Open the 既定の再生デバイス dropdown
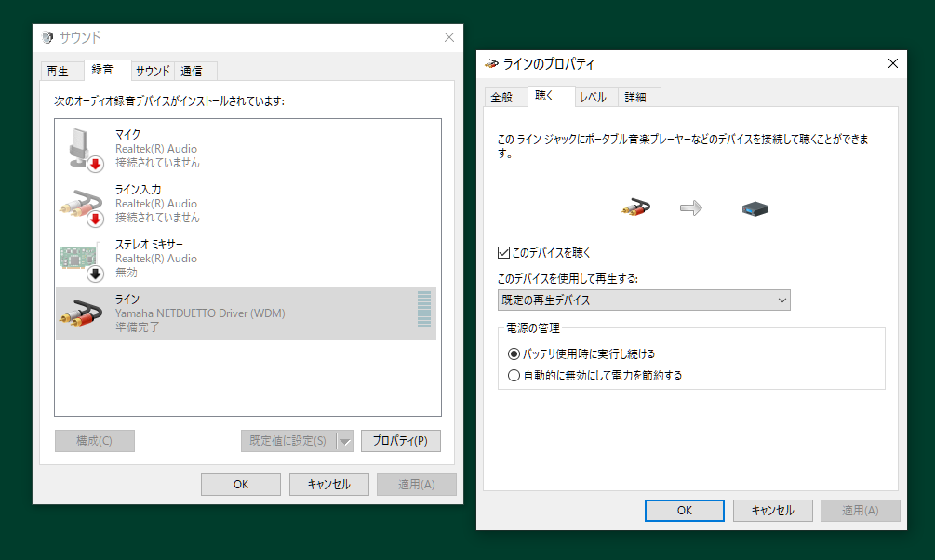 point(644,300)
